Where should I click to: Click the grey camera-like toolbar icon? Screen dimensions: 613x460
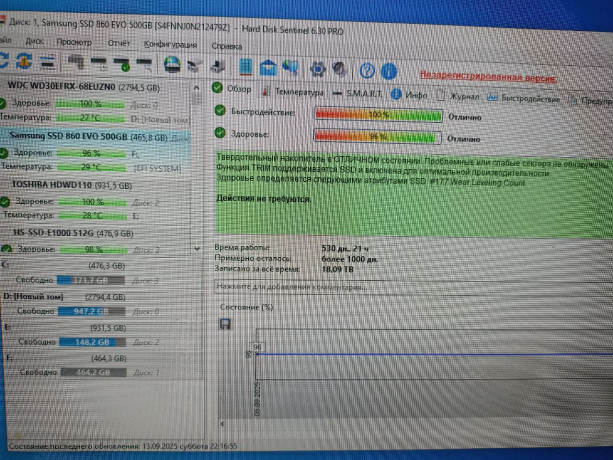point(195,66)
